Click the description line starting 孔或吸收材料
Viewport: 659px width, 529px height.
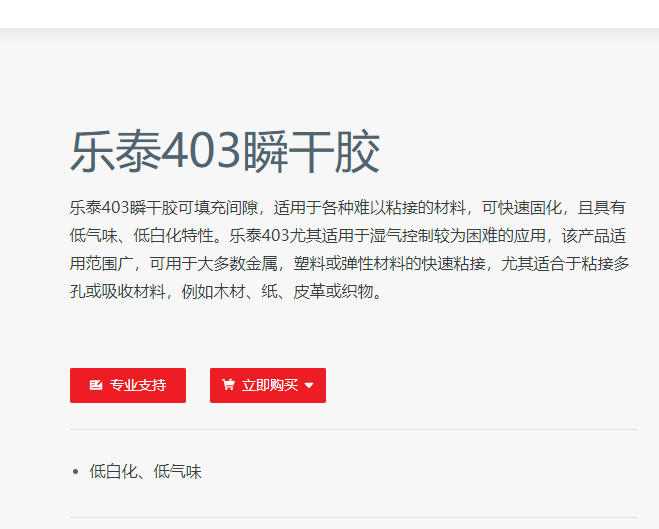[x=226, y=291]
